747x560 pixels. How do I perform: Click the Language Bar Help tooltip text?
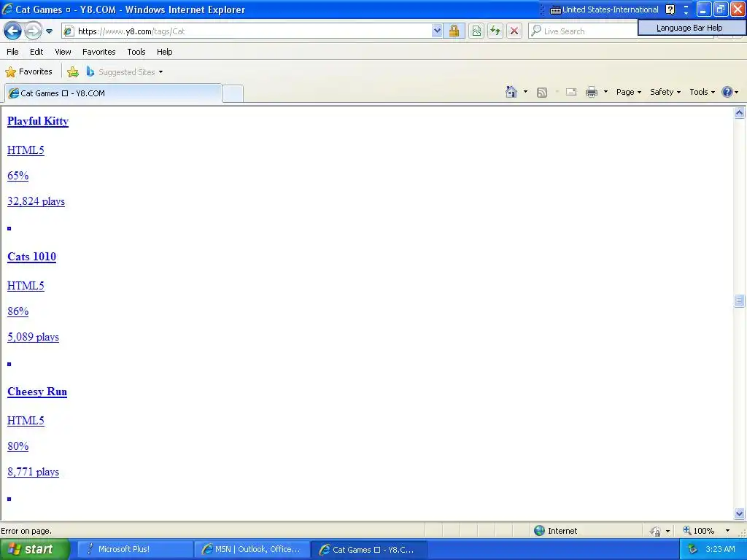click(x=689, y=28)
